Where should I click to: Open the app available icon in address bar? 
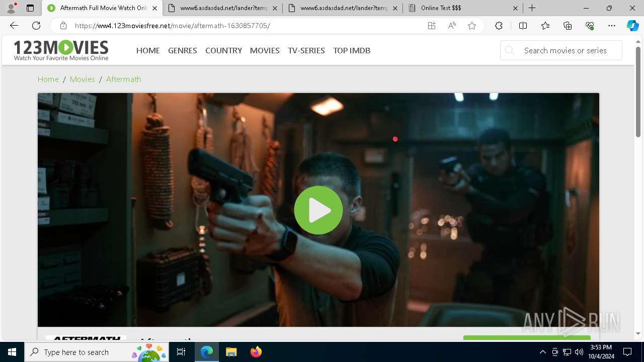coord(432,26)
